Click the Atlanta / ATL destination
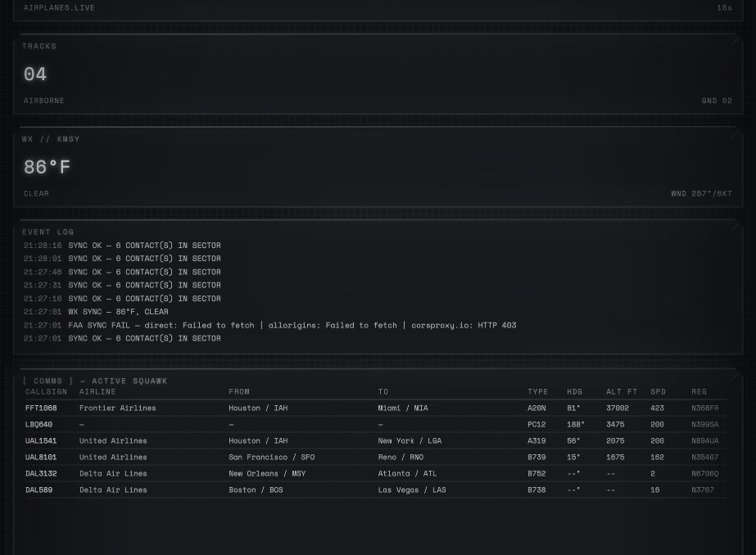The width and height of the screenshot is (756, 555). pyautogui.click(x=407, y=474)
